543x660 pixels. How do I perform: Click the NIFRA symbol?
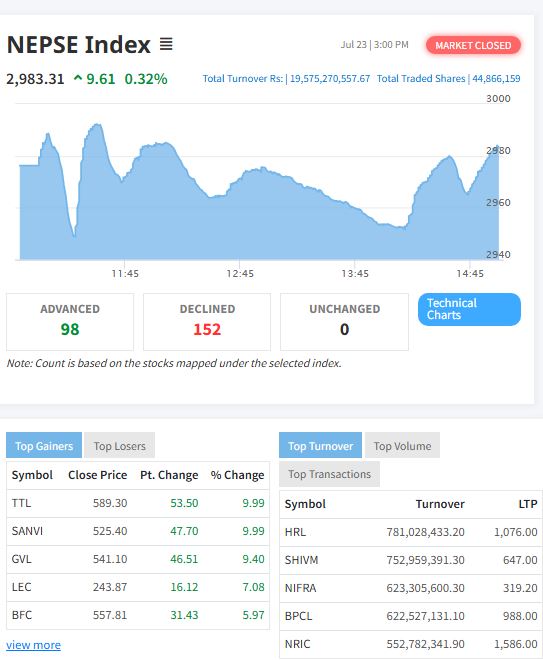pos(300,588)
